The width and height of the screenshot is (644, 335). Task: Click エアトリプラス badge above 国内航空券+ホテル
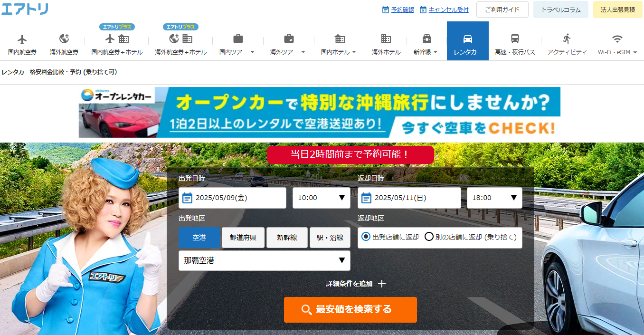tap(117, 27)
